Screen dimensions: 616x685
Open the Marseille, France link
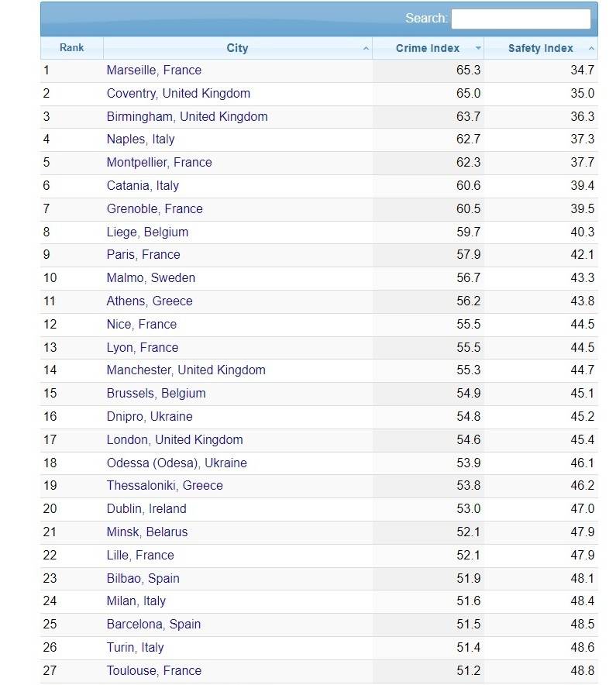pos(153,71)
